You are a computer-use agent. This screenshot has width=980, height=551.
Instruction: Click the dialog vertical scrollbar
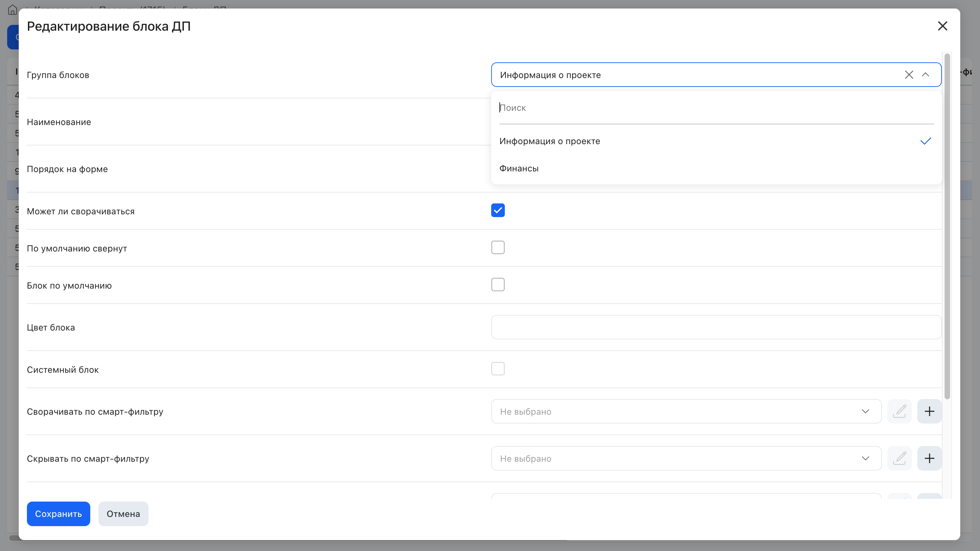point(947,226)
